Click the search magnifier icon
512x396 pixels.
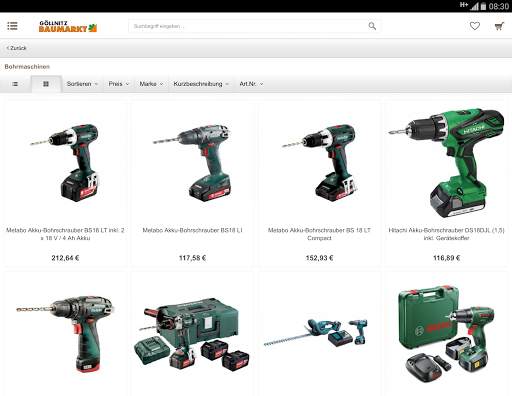pyautogui.click(x=372, y=26)
